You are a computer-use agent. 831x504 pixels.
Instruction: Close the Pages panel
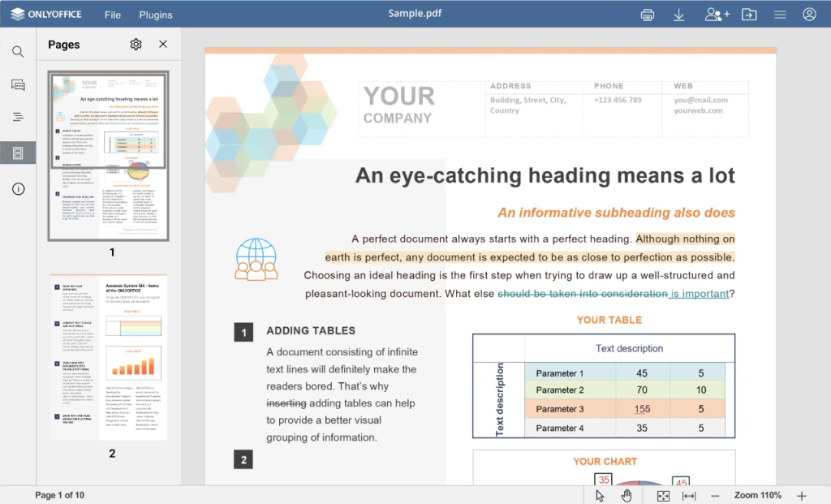[163, 45]
